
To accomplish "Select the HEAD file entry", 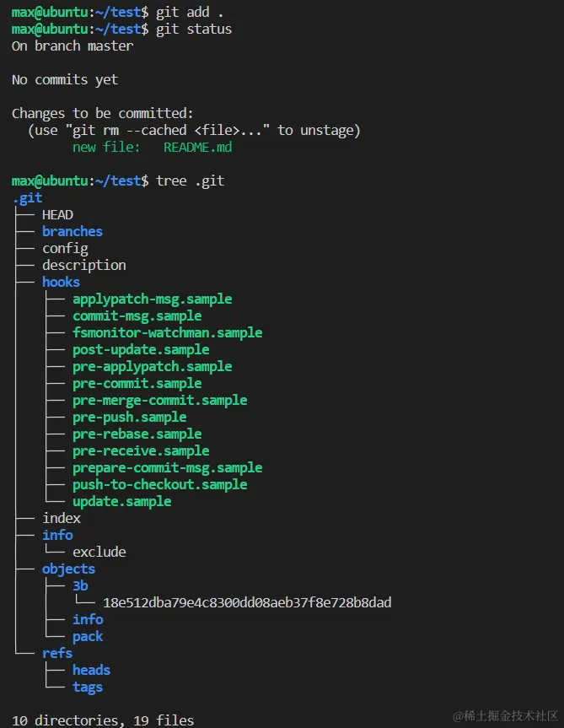I will [x=57, y=214].
